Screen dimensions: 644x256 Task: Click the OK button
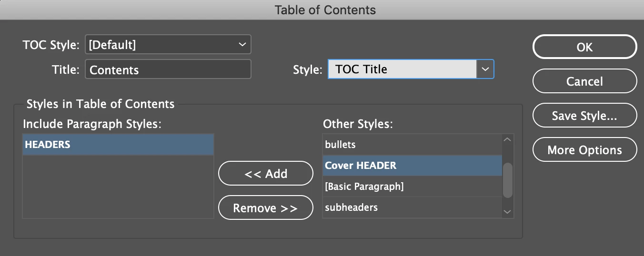pos(584,47)
